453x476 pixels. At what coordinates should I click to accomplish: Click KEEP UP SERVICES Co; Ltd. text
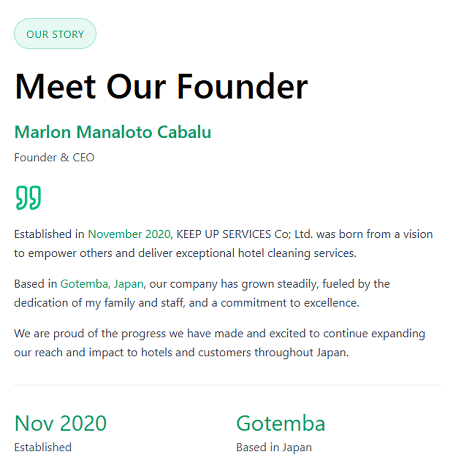click(244, 234)
